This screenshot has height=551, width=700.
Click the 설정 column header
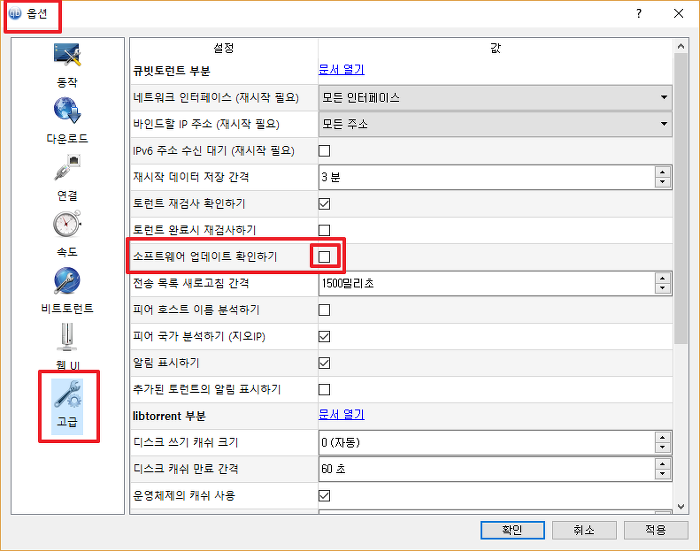(x=224, y=48)
